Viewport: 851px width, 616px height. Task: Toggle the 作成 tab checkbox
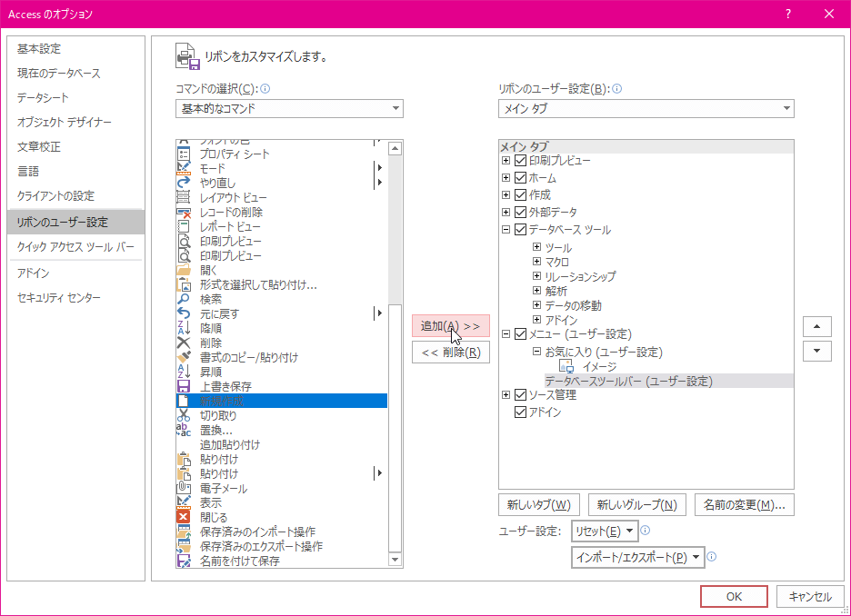520,194
